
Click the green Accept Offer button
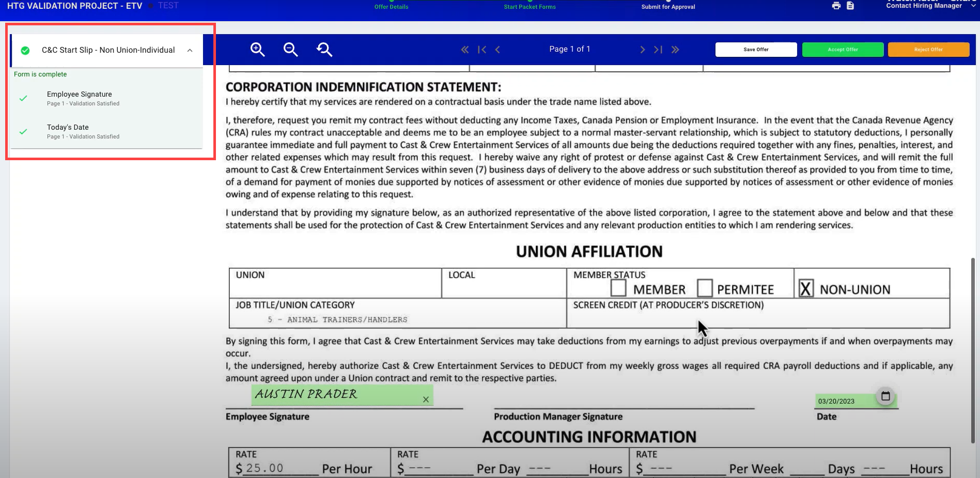tap(843, 50)
